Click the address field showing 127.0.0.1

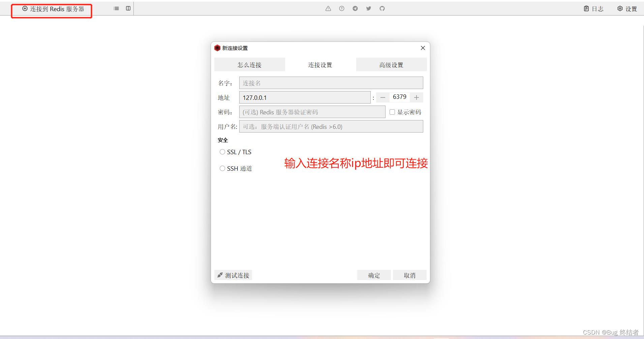pyautogui.click(x=305, y=97)
